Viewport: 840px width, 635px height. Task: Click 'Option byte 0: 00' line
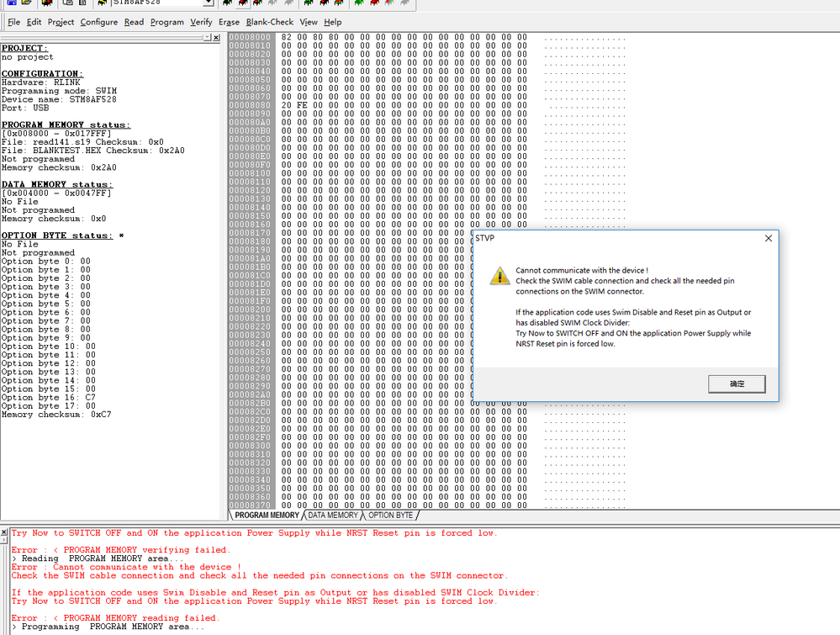point(46,262)
